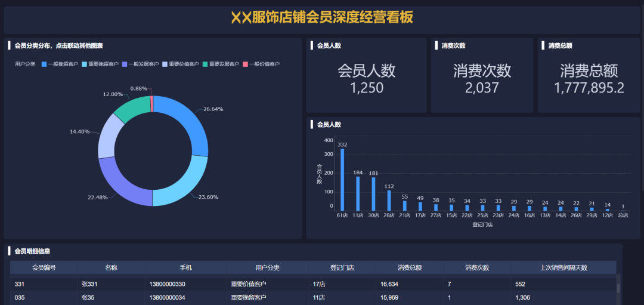Screen dimensions: 644x305
Task: Click the 1,250 member count value
Action: click(x=366, y=88)
